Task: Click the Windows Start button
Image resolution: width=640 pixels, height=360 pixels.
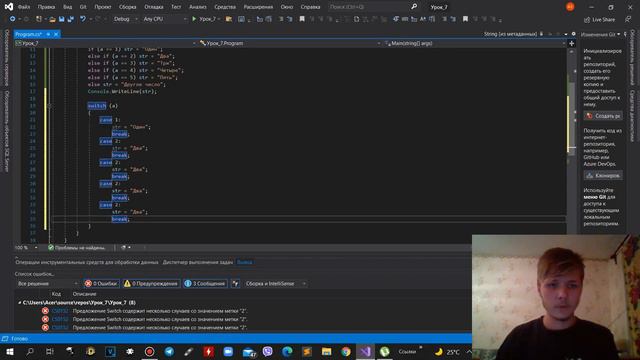Action: (x=10, y=351)
